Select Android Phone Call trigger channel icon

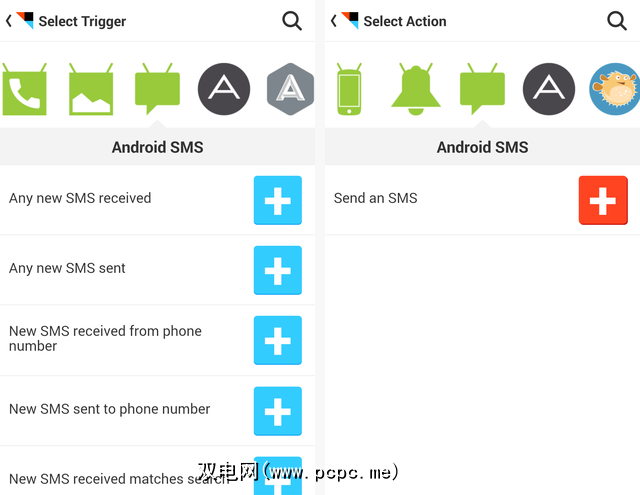click(24, 89)
